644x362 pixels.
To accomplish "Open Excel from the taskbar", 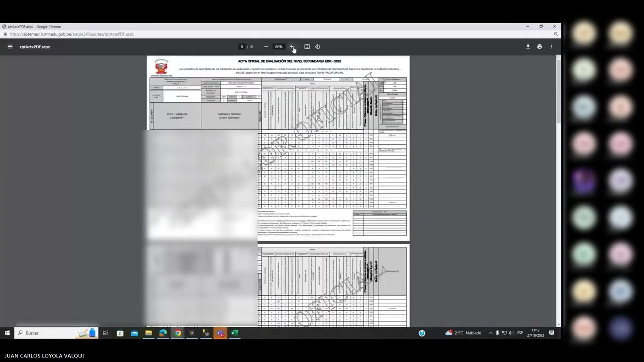I will pyautogui.click(x=234, y=333).
